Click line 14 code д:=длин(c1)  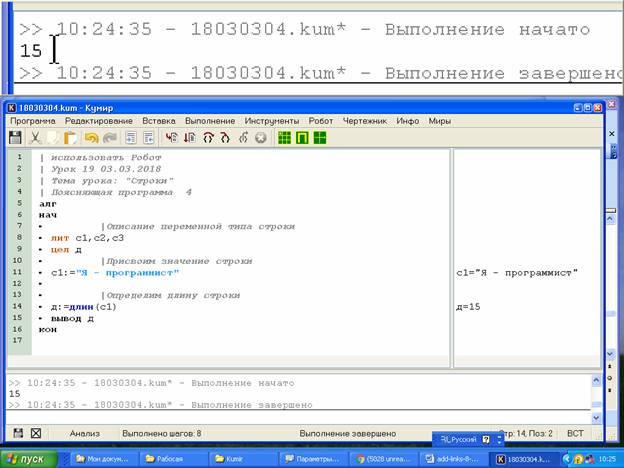pyautogui.click(x=84, y=307)
